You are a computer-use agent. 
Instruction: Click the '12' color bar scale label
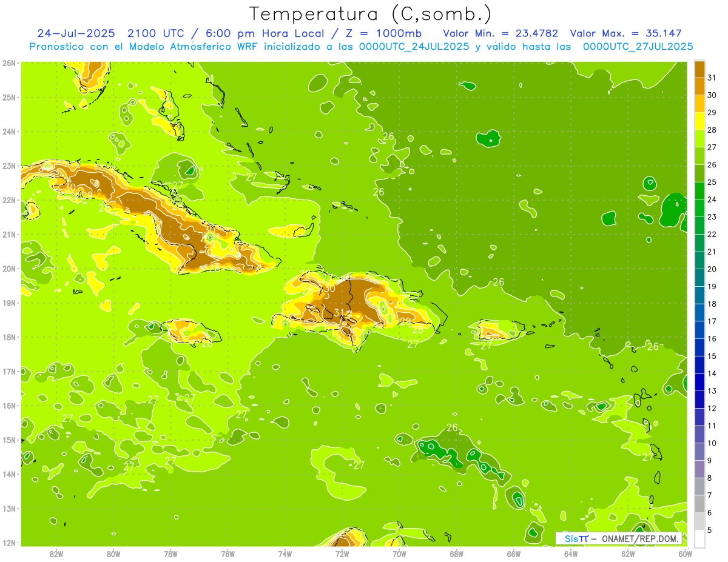(x=712, y=408)
